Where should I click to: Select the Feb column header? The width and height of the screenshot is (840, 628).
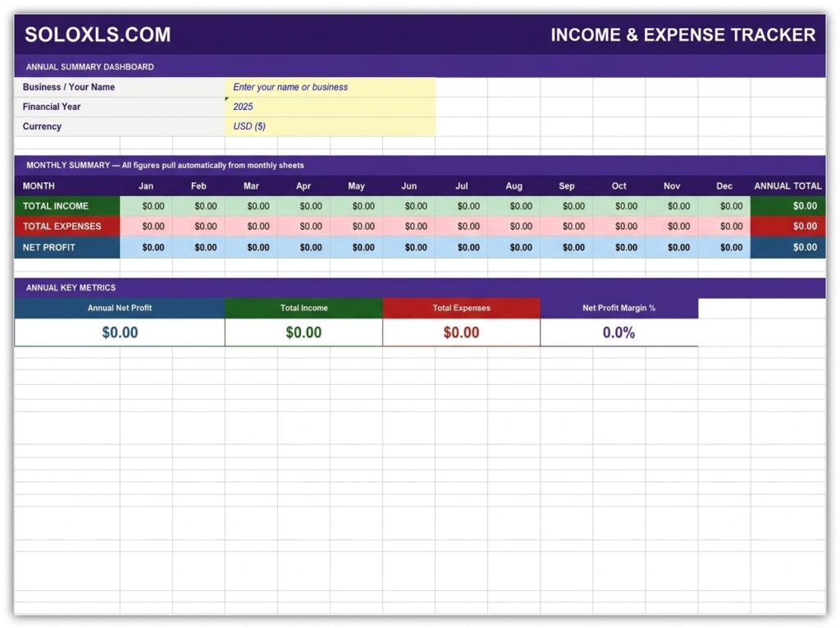point(199,186)
